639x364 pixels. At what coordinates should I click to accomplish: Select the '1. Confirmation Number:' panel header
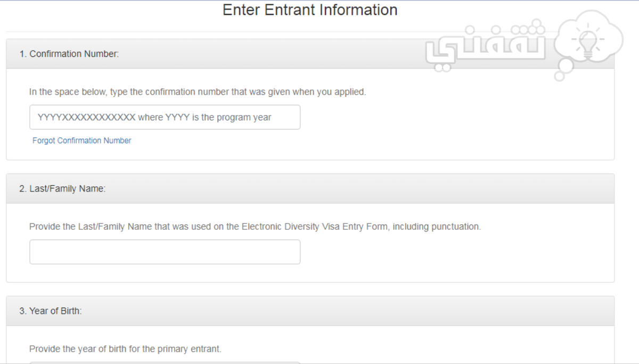(310, 54)
